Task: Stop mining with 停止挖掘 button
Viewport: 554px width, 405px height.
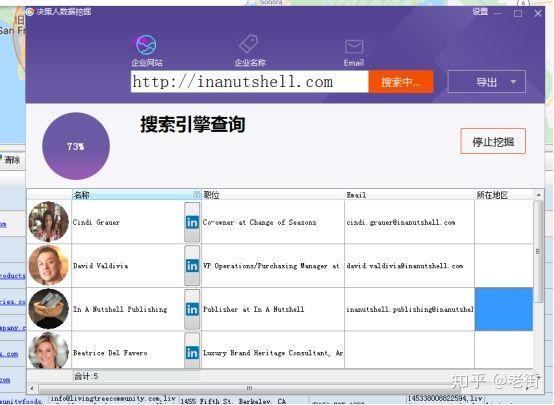Action: tap(493, 141)
